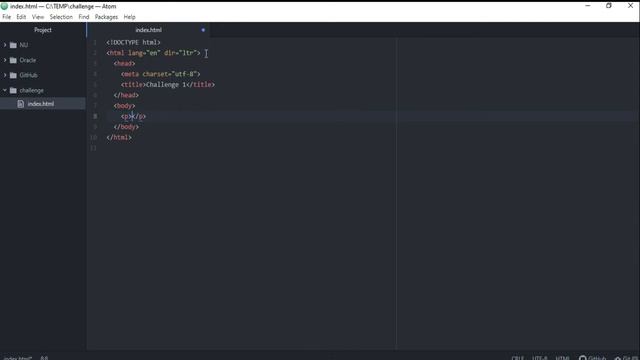This screenshot has height=360, width=640.
Task: Click the meta charset line
Action: point(161,74)
